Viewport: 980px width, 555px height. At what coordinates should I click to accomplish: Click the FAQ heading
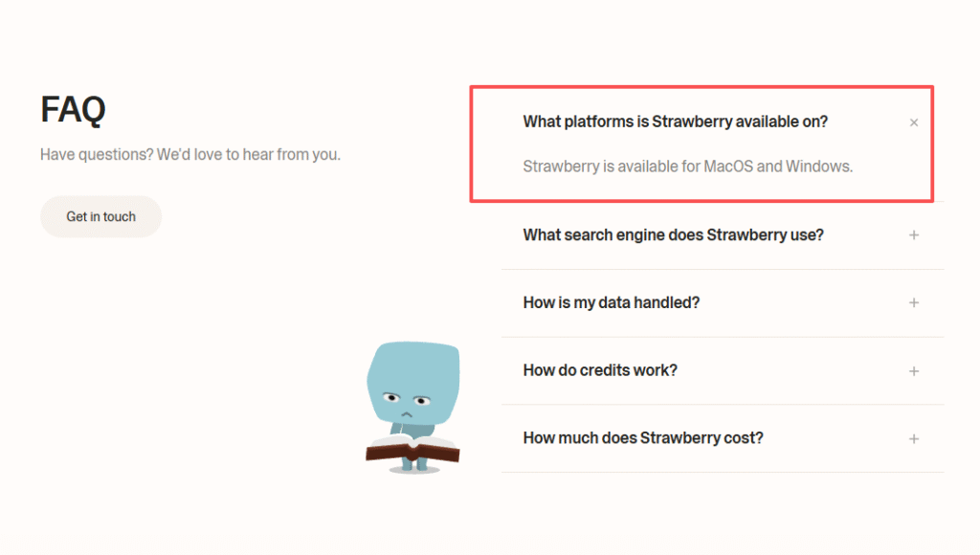tap(73, 110)
